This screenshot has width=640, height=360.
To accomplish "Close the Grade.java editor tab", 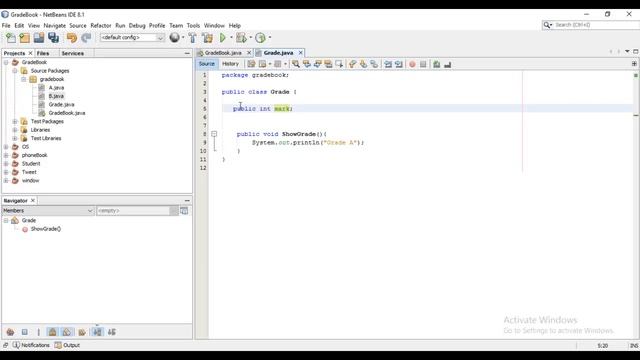I will point(300,53).
